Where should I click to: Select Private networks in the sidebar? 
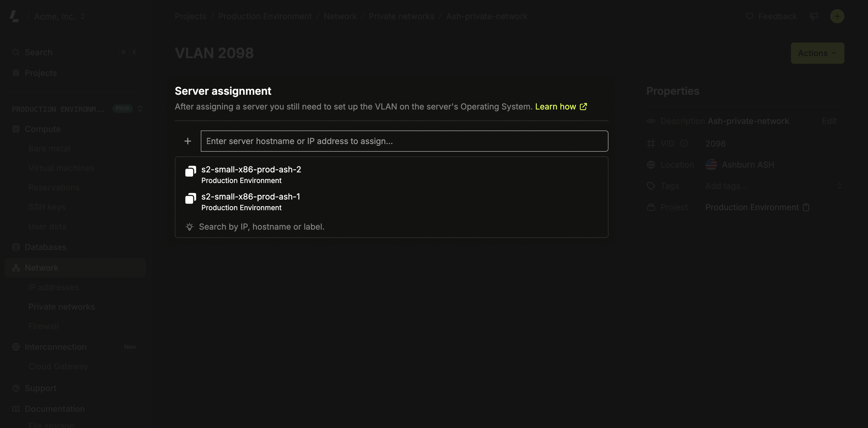point(61,306)
